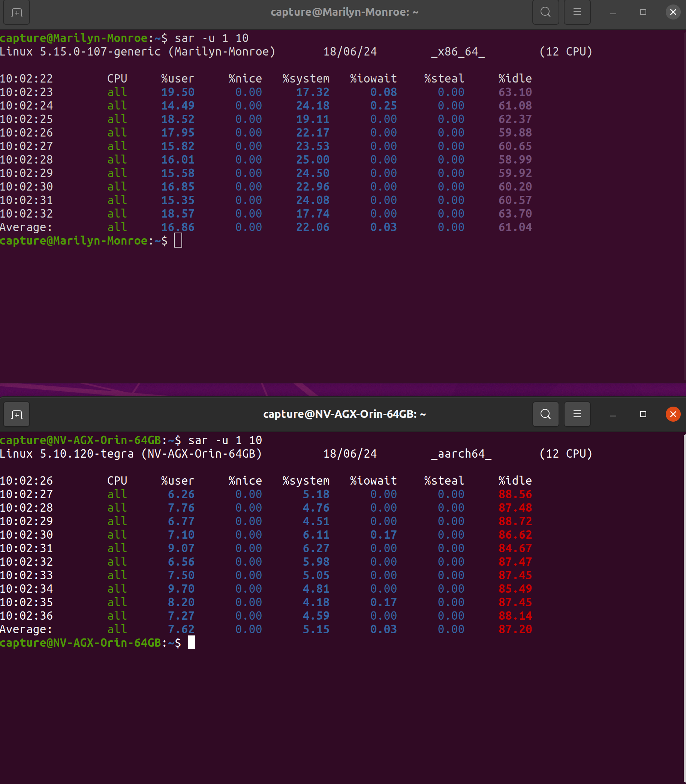Maximize the NV-AGX-Orin-64GB terminal window
Viewport: 686px width, 784px height.
(643, 414)
